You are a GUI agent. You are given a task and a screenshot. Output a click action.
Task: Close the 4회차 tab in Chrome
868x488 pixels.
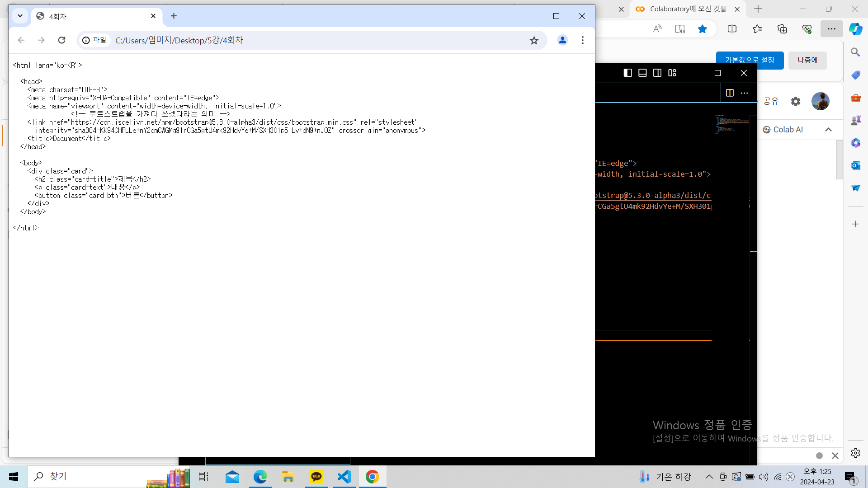[153, 16]
